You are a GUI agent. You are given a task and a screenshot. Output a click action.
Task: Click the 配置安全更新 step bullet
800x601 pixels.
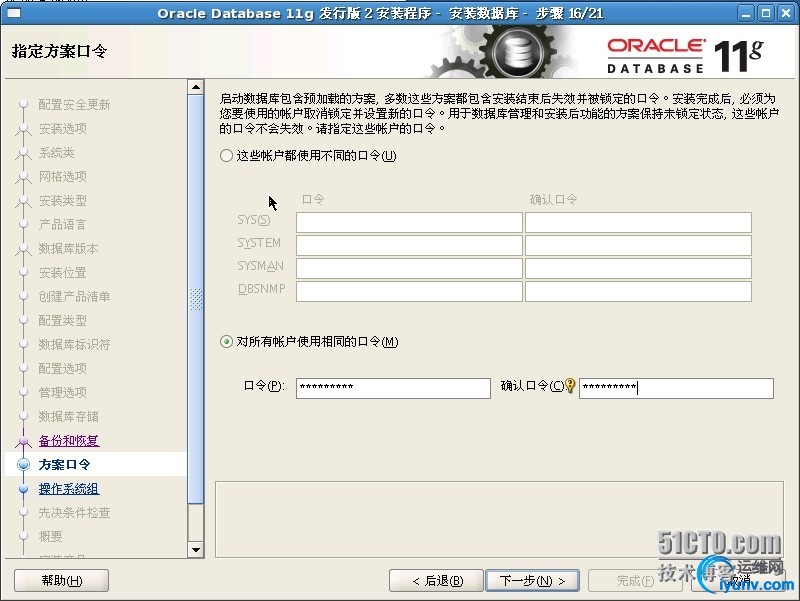[x=22, y=104]
